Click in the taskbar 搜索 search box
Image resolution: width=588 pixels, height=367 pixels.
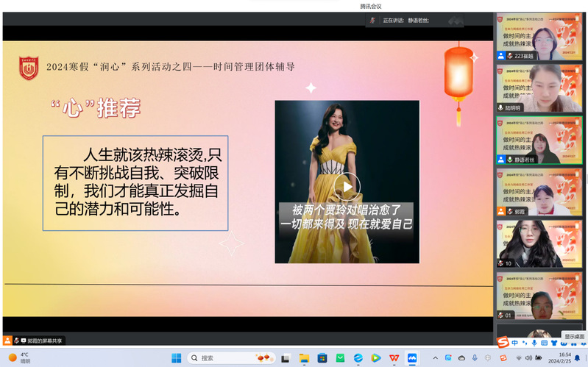click(x=219, y=357)
